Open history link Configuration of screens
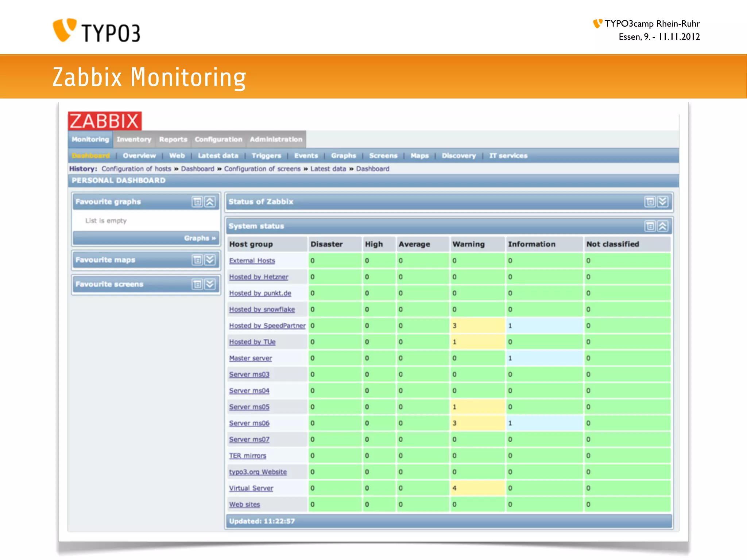This screenshot has width=747, height=560. 262,169
